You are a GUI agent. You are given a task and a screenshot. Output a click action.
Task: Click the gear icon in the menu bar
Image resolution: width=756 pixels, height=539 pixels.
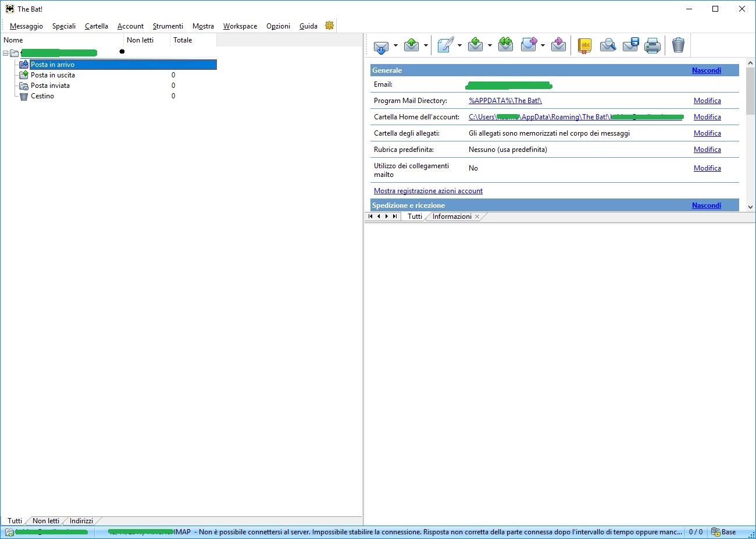click(x=330, y=26)
